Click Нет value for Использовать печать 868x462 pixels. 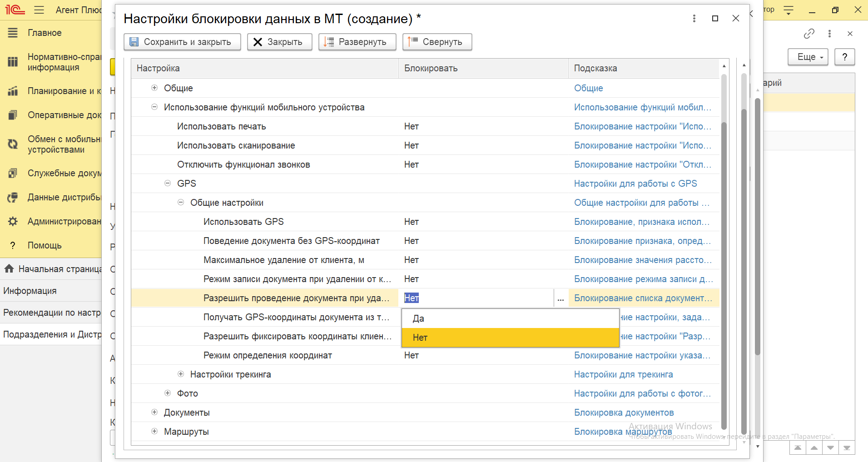pos(412,126)
